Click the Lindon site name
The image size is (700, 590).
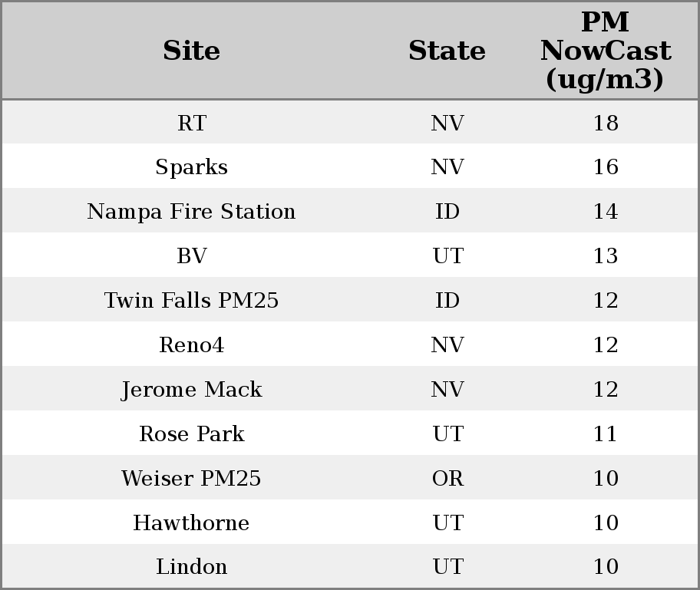coord(191,567)
